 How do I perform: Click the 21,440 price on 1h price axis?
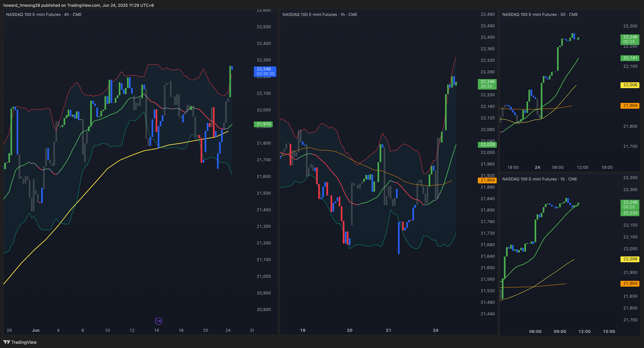[x=488, y=314]
